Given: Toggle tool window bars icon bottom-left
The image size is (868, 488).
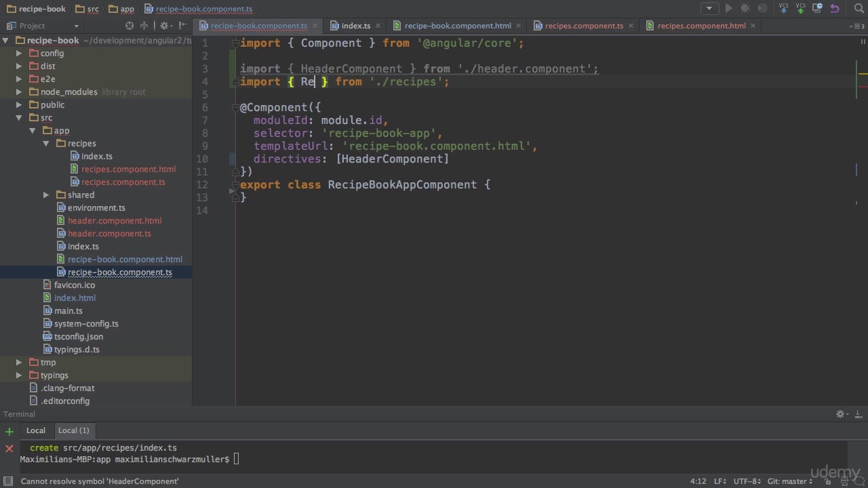Looking at the screenshot, I should tap(7, 481).
